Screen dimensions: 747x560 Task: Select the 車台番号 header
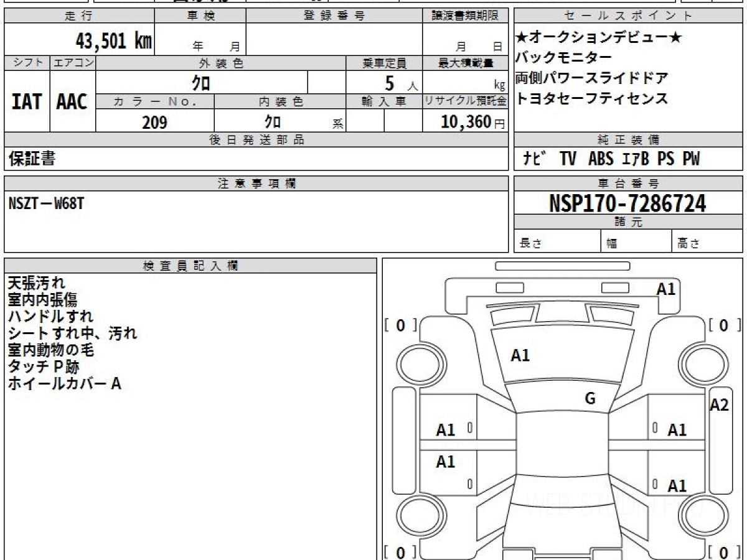(x=628, y=184)
